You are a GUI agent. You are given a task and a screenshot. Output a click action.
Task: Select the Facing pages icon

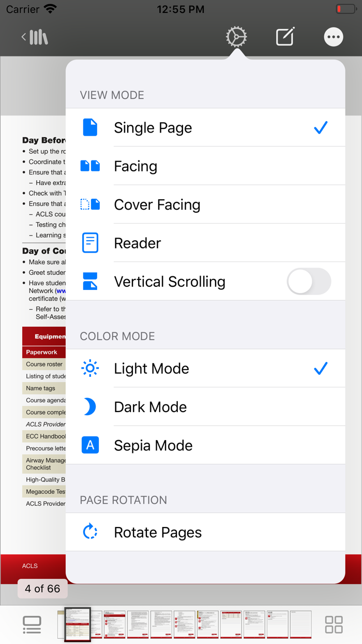tap(90, 166)
